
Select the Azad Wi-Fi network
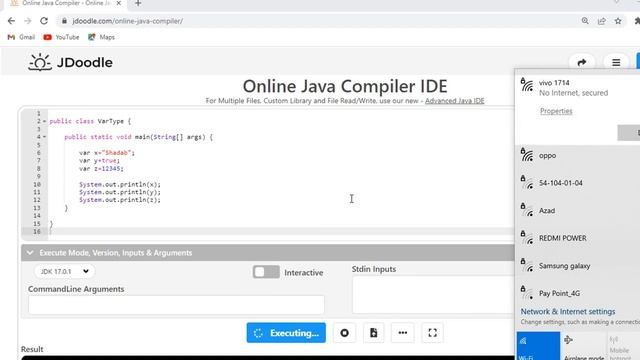(x=578, y=211)
